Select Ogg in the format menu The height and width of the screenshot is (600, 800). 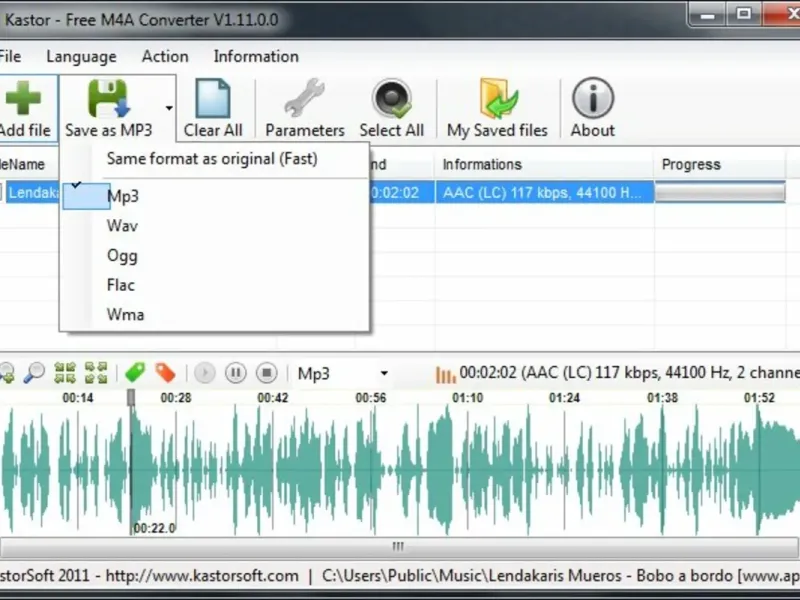(214, 255)
